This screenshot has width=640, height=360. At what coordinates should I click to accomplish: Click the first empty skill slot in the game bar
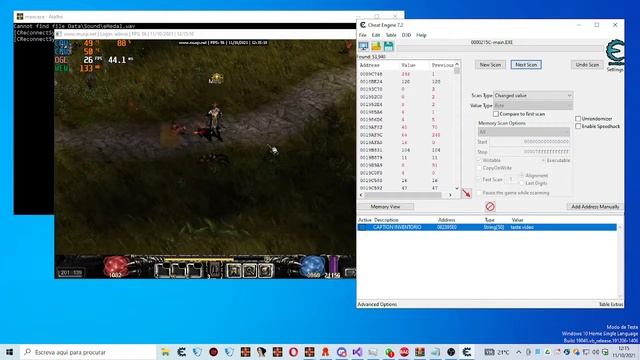tap(162, 270)
